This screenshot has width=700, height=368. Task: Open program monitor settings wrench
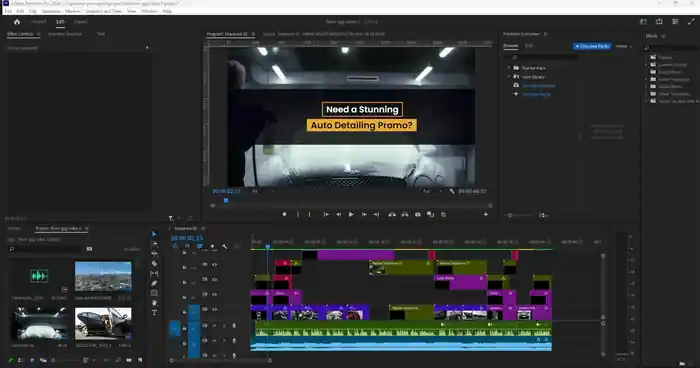452,191
